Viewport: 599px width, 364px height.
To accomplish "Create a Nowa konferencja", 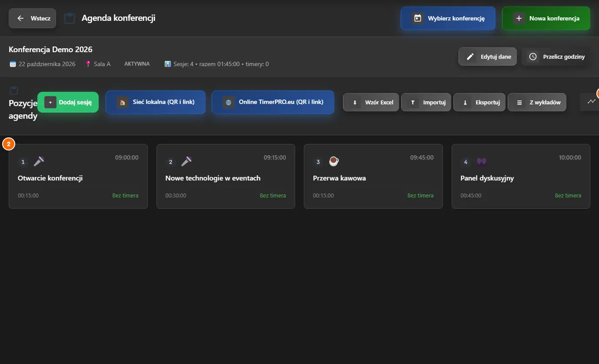I will pos(546,18).
